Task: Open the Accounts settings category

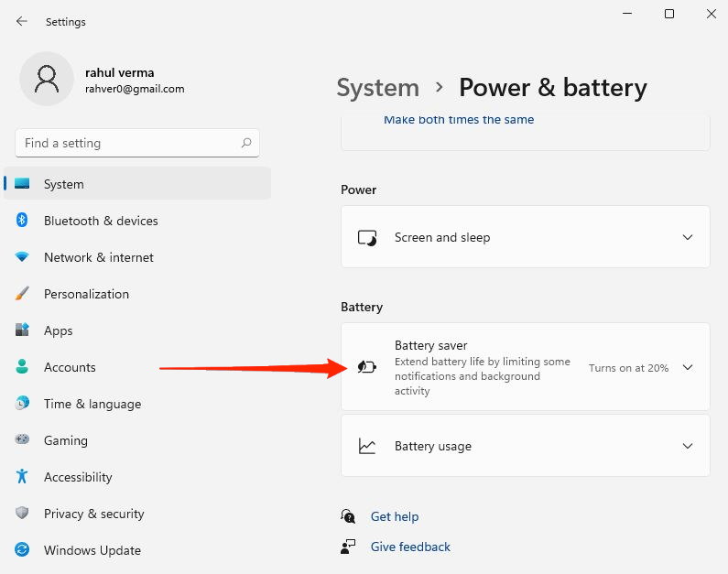Action: pos(70,367)
